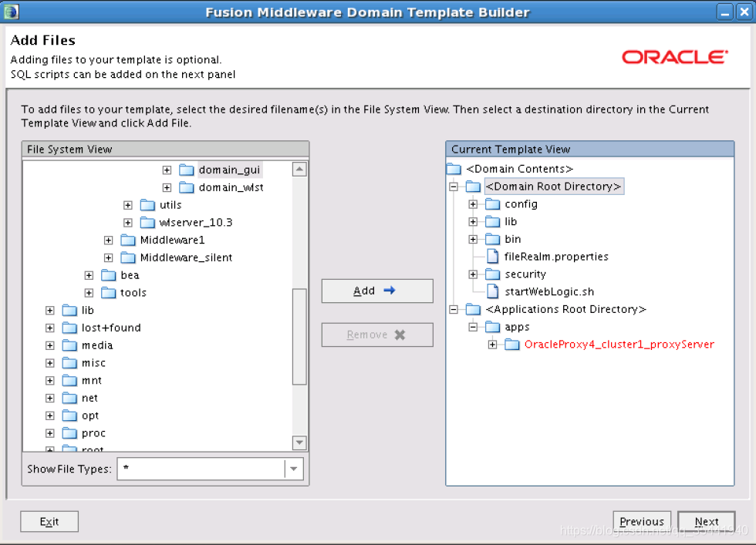Expand the bea tree node

click(x=89, y=275)
